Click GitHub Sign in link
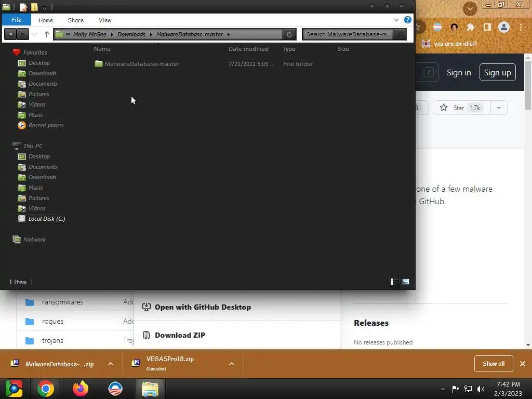The width and height of the screenshot is (532, 399). point(459,73)
